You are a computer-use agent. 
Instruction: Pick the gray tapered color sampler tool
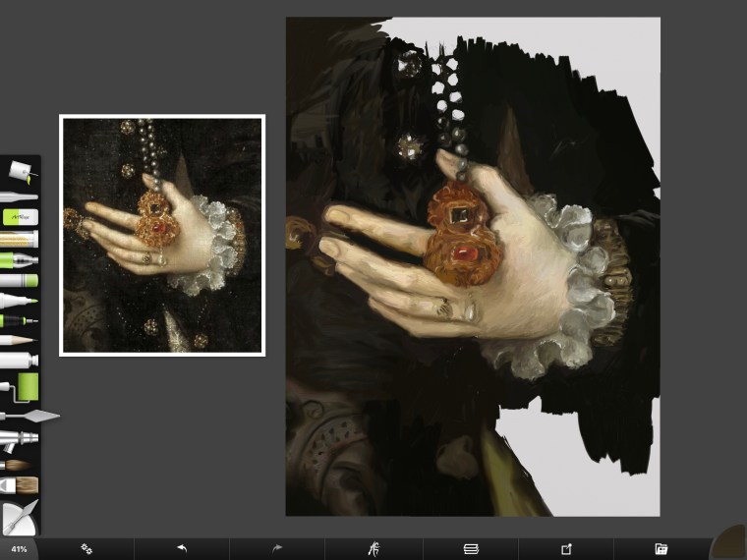point(18,196)
